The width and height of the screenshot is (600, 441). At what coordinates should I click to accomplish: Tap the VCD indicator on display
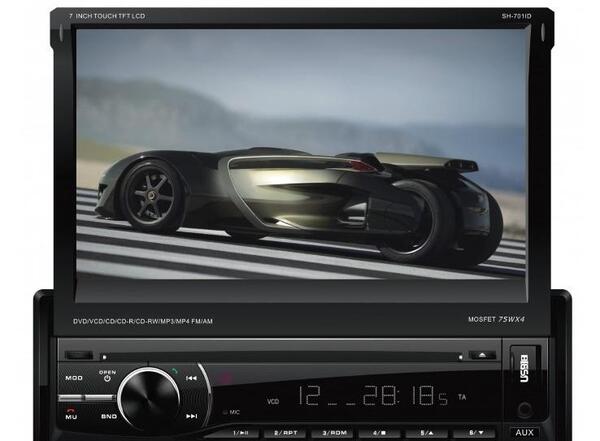(273, 402)
